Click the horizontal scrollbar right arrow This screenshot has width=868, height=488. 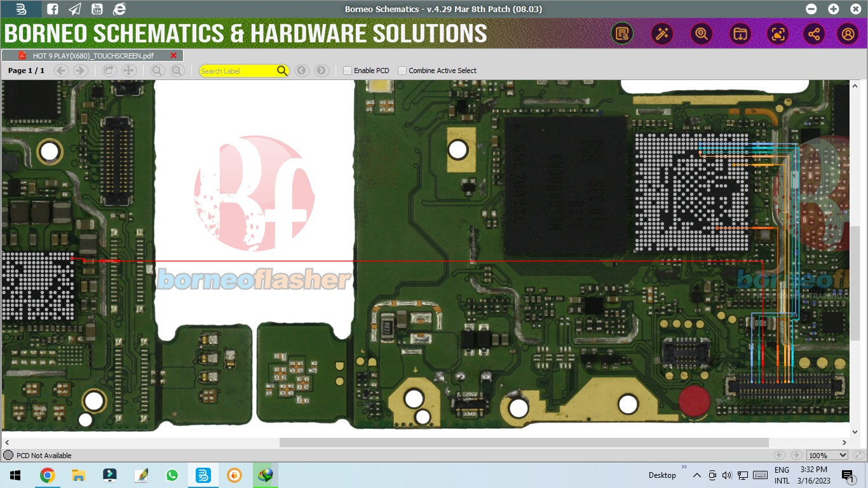pyautogui.click(x=844, y=442)
